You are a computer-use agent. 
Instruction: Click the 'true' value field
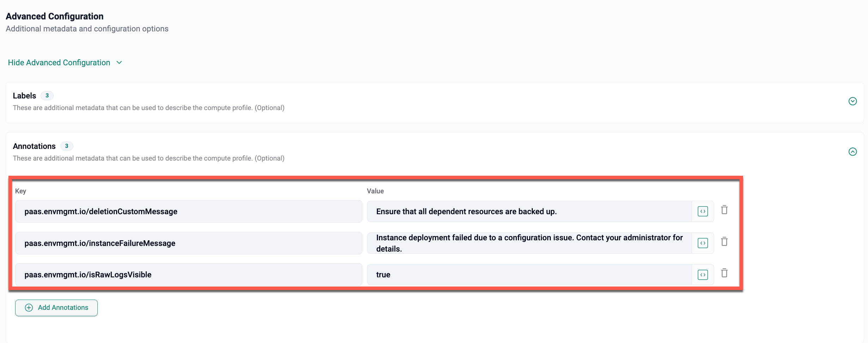[x=529, y=275]
